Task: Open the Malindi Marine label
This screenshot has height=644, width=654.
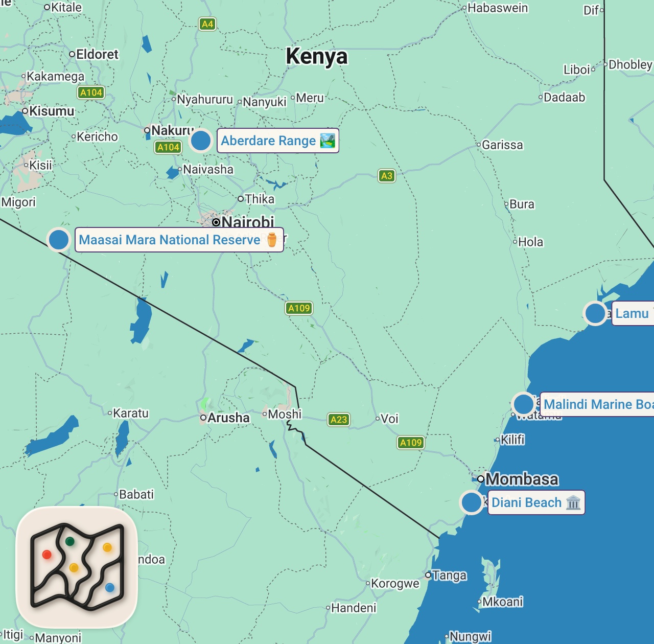Action: [x=597, y=404]
